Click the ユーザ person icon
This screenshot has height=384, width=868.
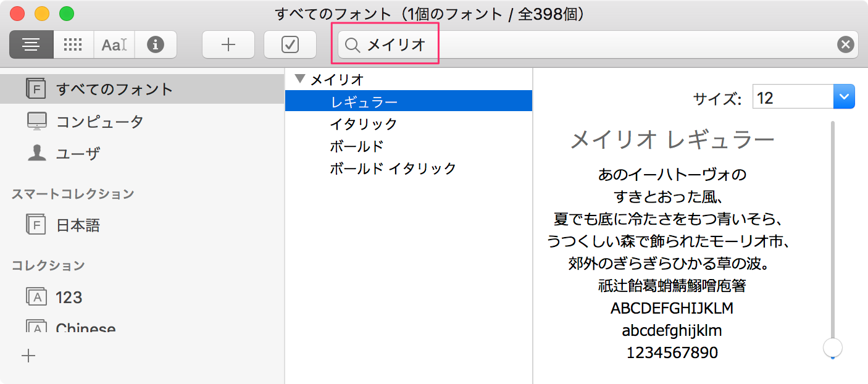(36, 153)
